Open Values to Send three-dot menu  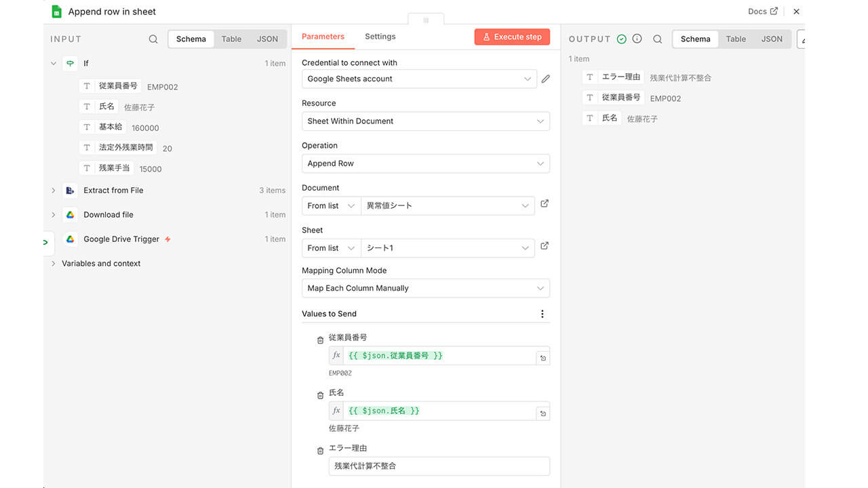pos(542,314)
